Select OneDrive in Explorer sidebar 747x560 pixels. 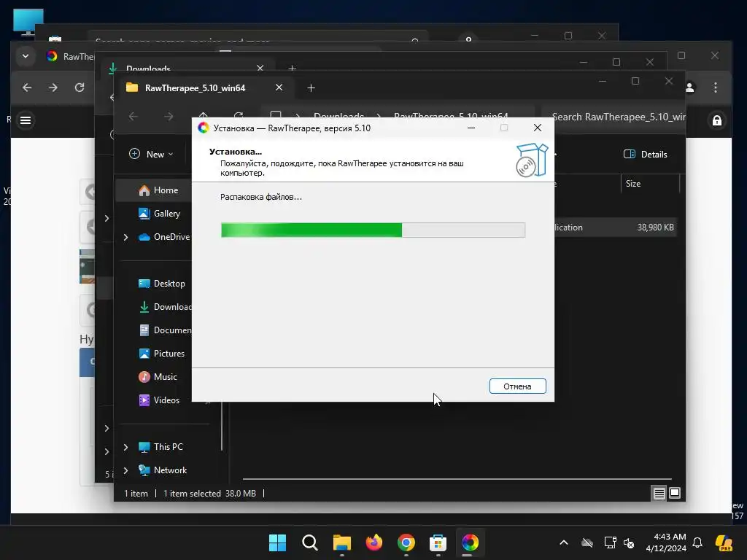point(164,237)
